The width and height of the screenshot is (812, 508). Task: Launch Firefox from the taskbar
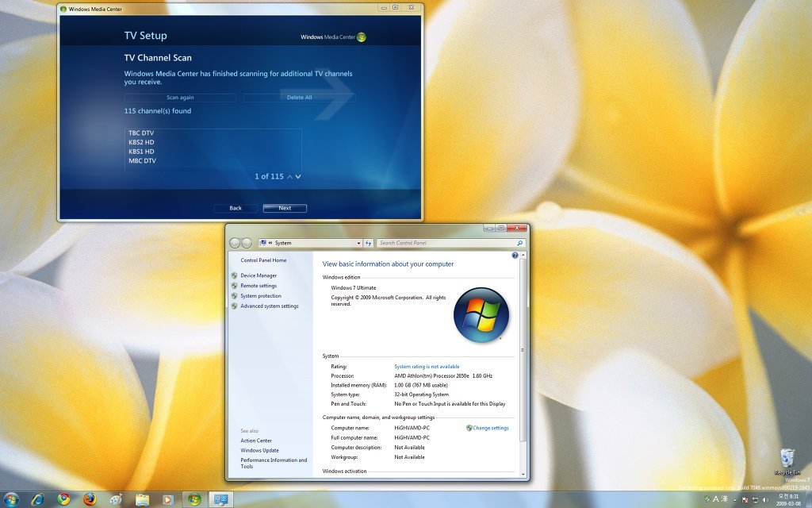tap(89, 499)
